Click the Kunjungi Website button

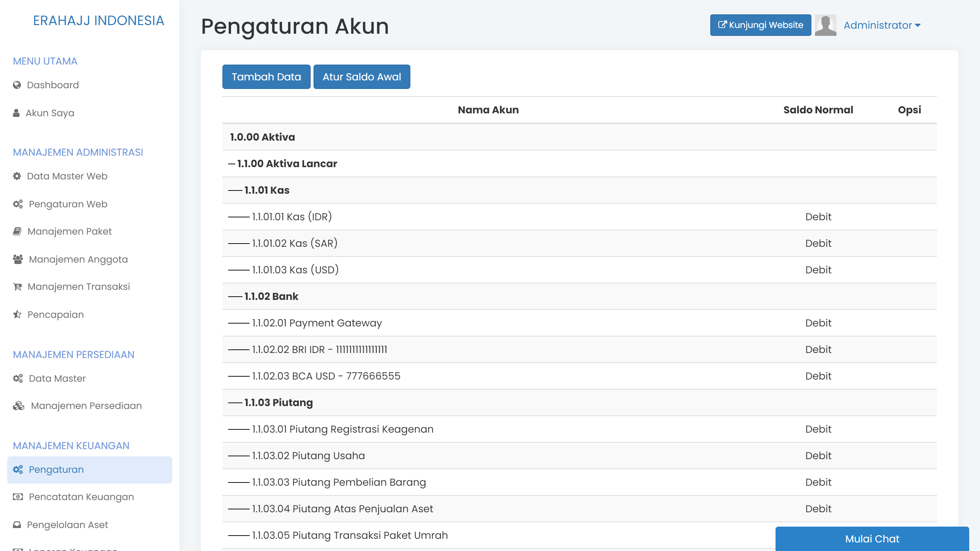[x=760, y=25]
